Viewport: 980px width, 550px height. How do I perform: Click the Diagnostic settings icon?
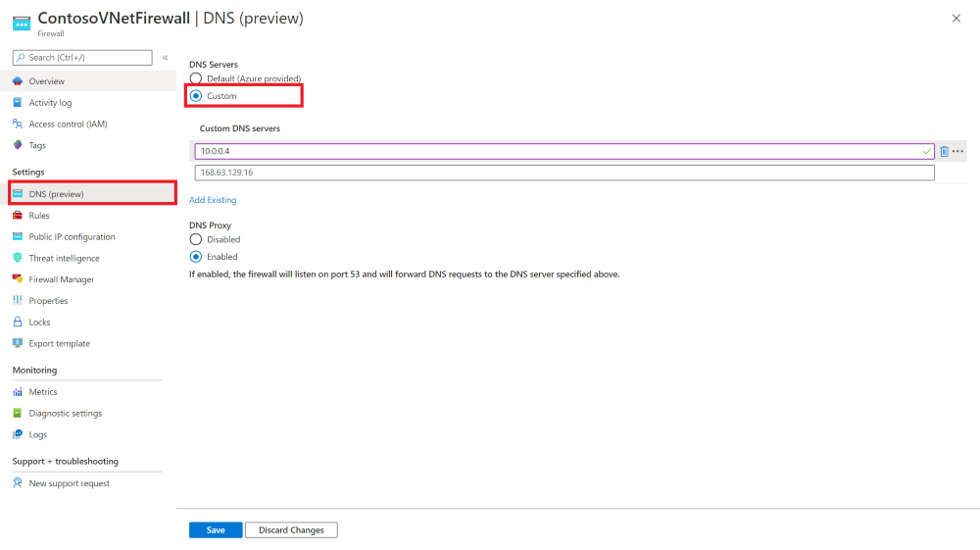(18, 413)
